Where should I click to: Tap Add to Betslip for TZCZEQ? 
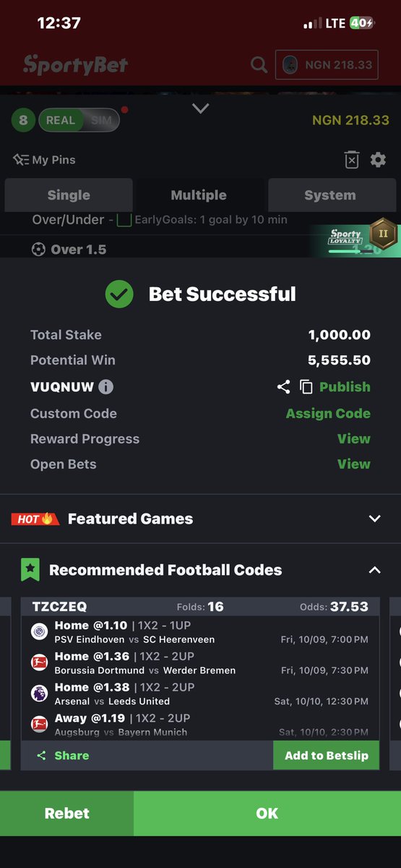point(327,755)
